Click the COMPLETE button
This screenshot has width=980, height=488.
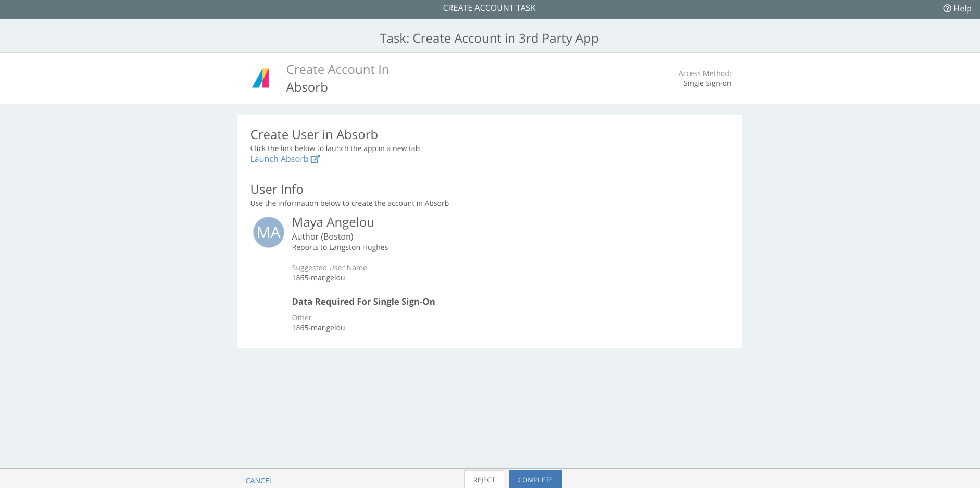click(535, 480)
